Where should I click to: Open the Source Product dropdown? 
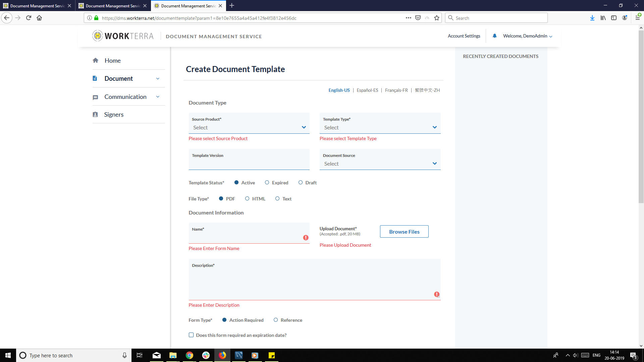pyautogui.click(x=249, y=127)
